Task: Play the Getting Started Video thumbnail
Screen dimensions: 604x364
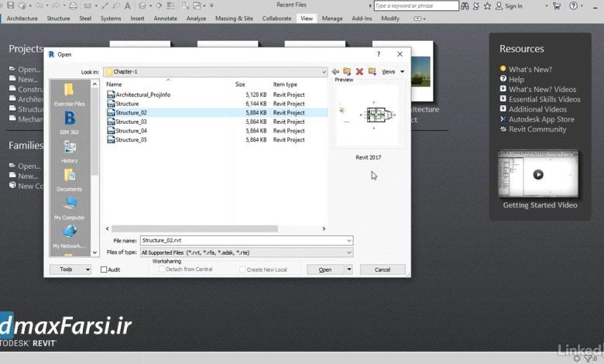Action: pos(537,174)
